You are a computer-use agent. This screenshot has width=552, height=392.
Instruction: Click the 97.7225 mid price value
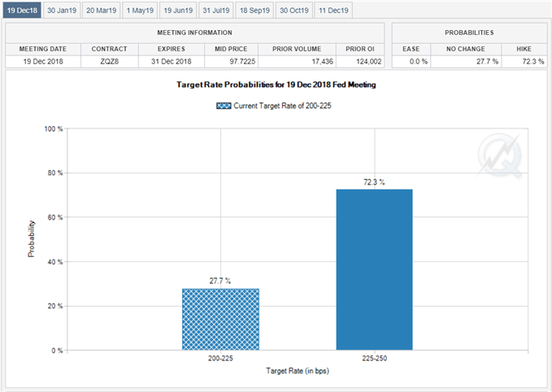pyautogui.click(x=242, y=62)
